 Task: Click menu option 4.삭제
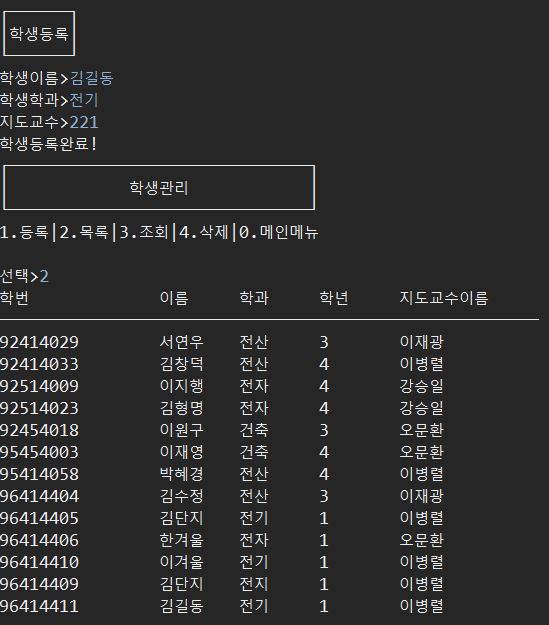[x=204, y=232]
